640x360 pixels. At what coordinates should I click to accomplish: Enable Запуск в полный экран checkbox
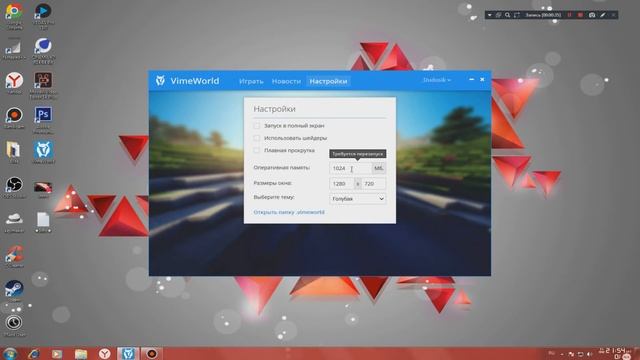pyautogui.click(x=256, y=126)
